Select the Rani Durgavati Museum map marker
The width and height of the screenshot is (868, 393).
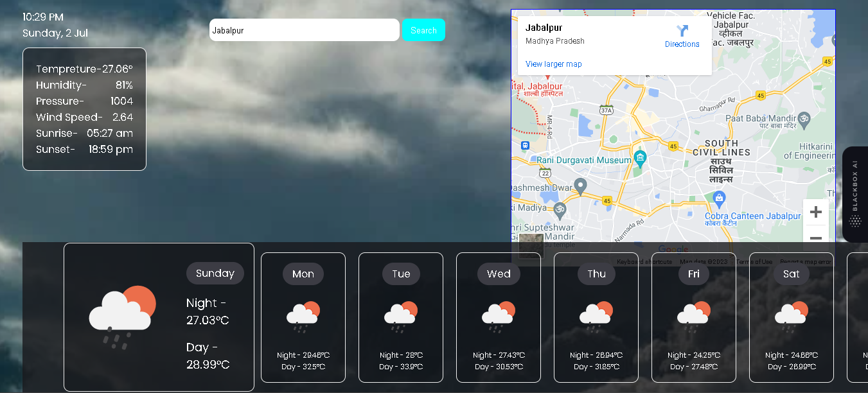tap(639, 158)
